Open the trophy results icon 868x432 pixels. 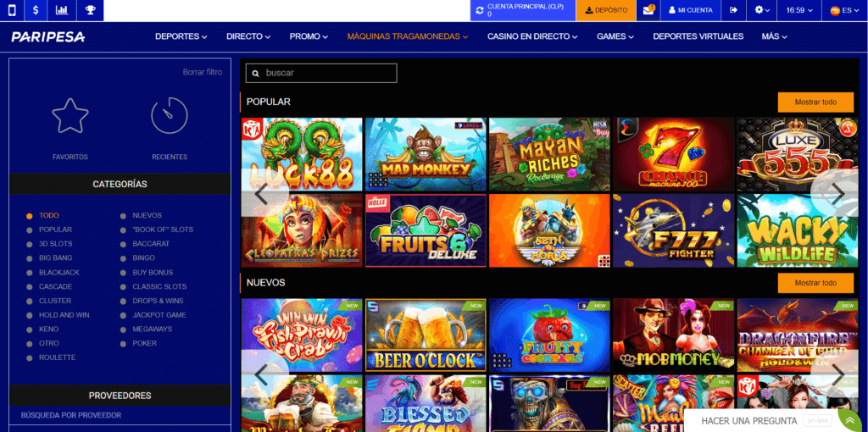click(x=90, y=10)
